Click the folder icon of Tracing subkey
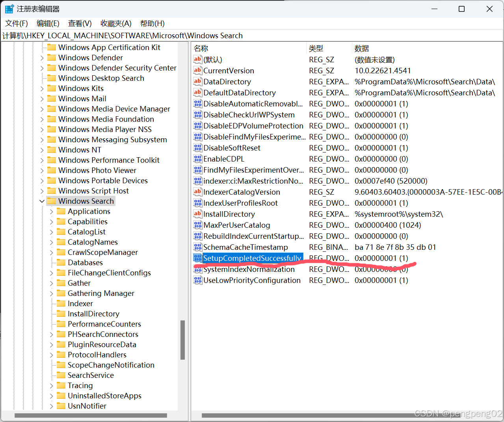Viewport: 504px width, 422px height. click(61, 385)
